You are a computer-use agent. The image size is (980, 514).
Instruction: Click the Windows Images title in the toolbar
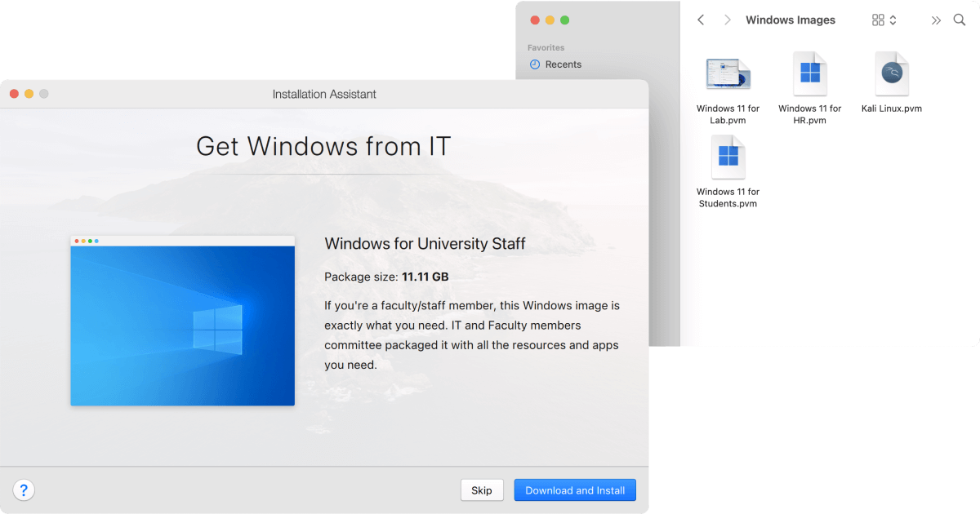(x=791, y=20)
